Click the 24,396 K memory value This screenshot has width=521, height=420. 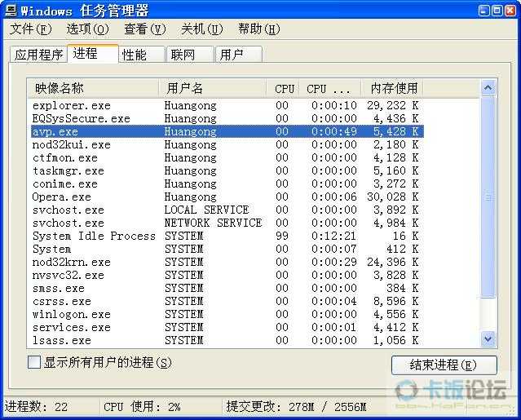pos(392,262)
